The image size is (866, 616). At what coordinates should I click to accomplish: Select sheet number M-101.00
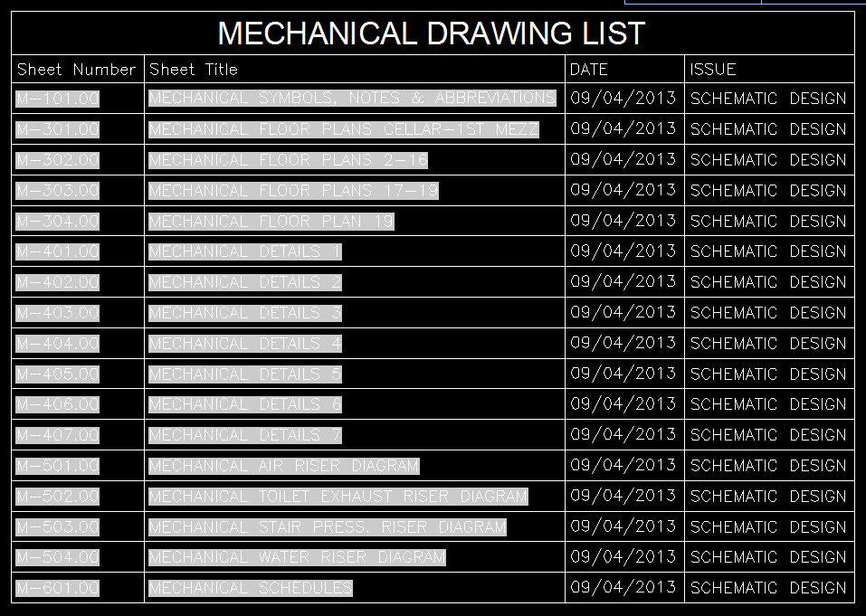[x=58, y=99]
